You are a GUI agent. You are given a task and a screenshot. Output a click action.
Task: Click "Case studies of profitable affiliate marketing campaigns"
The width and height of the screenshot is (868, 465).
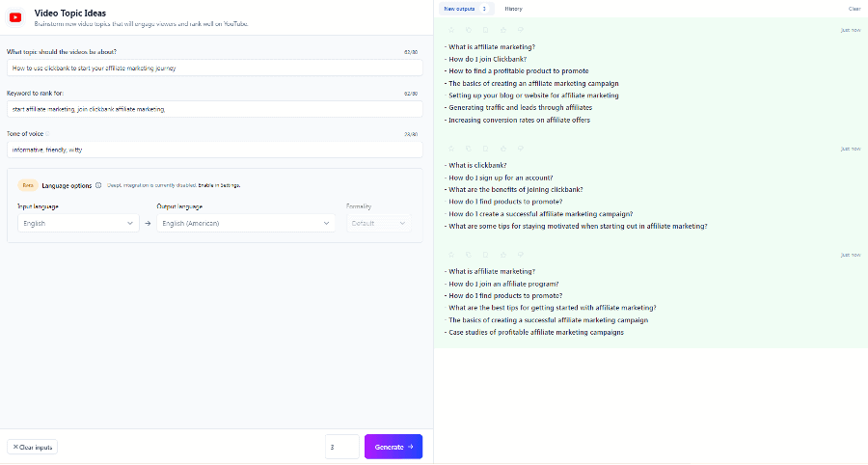(x=536, y=332)
